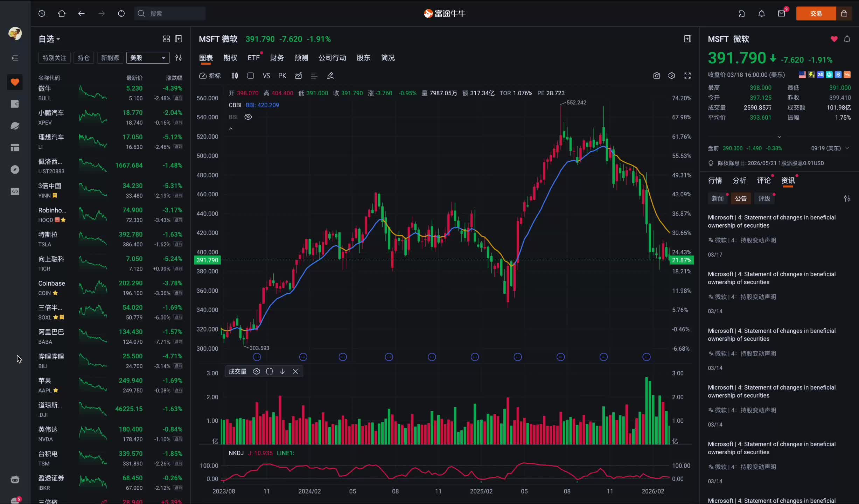Expand the 自选 watchlist dropdown
Viewport: 859px width, 504px height.
49,39
